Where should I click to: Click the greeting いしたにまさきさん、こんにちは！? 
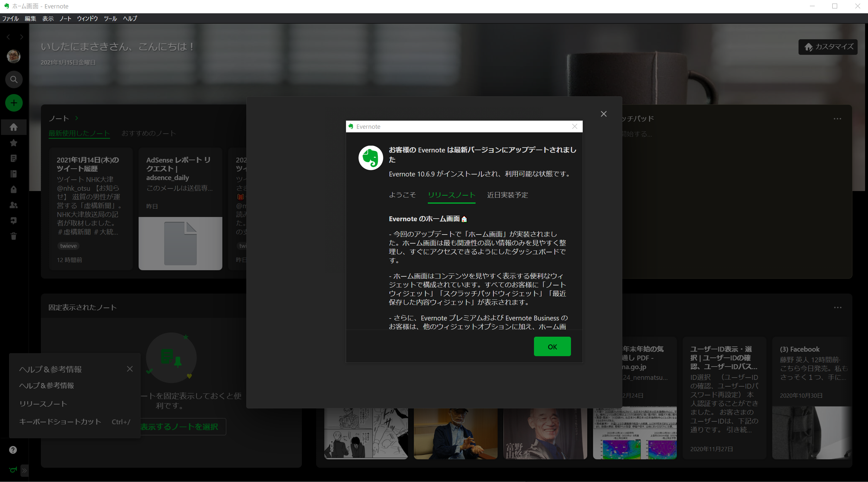point(118,47)
